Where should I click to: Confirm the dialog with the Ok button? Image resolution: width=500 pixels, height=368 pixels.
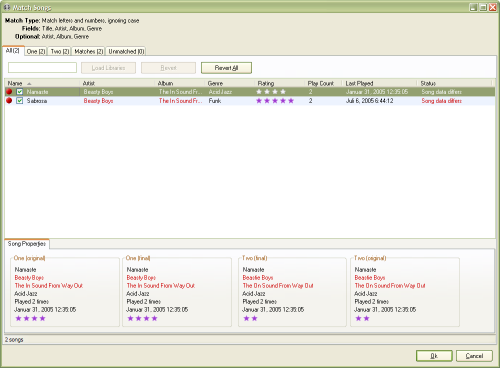click(x=434, y=356)
